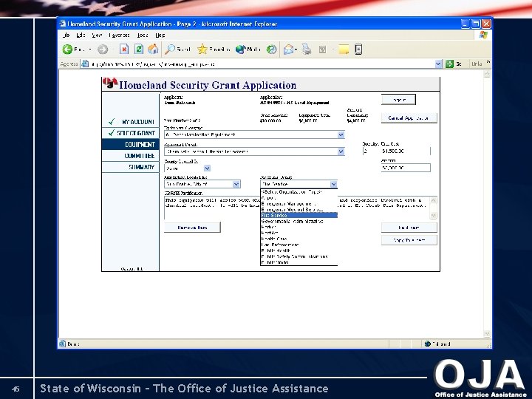Open Favorites star toolbar button
Viewport: 532px width, 399px height.
coord(214,50)
